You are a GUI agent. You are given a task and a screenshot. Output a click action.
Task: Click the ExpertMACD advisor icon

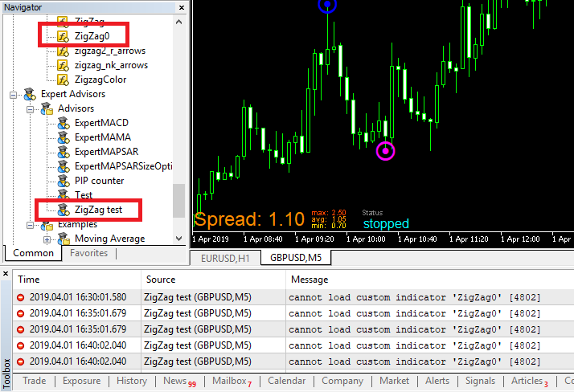[x=64, y=123]
